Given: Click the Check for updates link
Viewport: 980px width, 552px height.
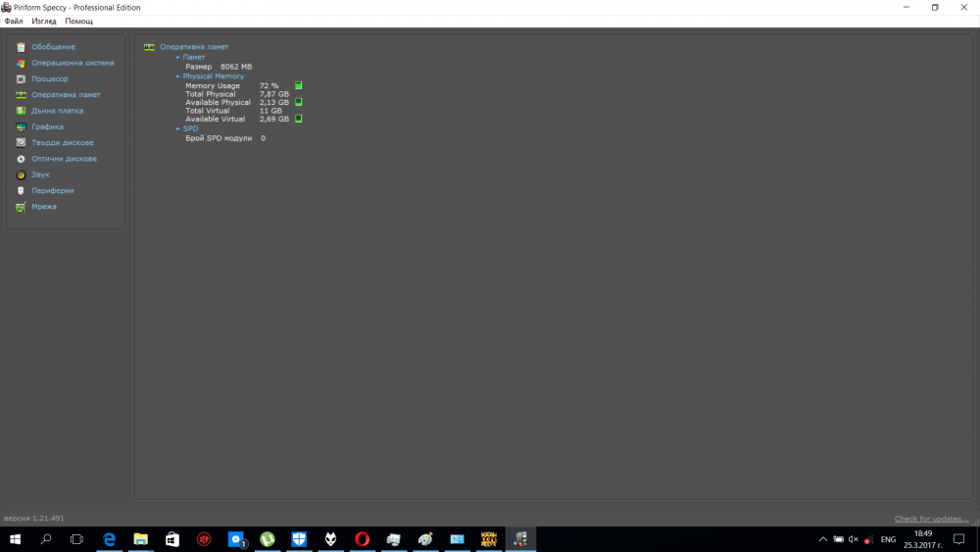Looking at the screenshot, I should click(x=931, y=519).
